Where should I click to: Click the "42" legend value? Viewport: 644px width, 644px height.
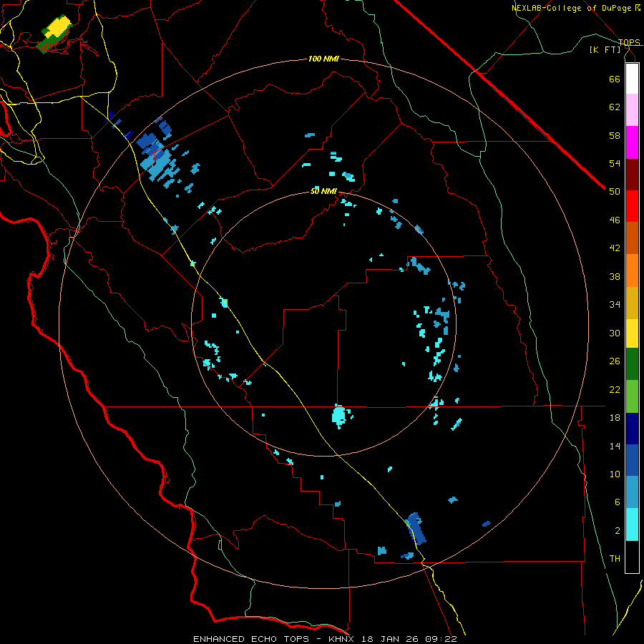pos(615,248)
